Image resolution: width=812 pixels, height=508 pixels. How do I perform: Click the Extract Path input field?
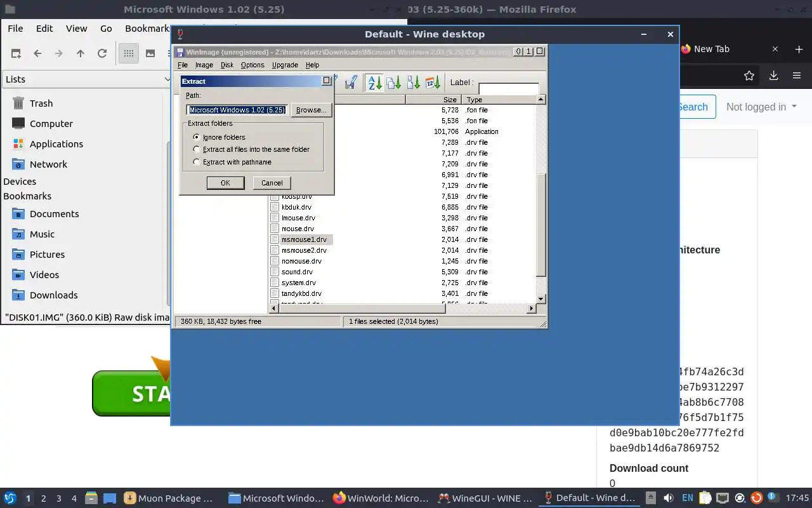click(237, 110)
